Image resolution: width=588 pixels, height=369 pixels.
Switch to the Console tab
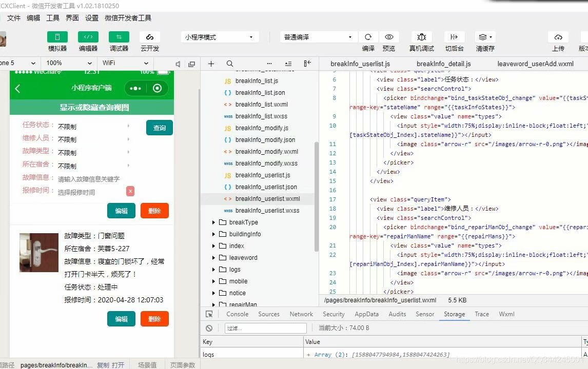(238, 314)
